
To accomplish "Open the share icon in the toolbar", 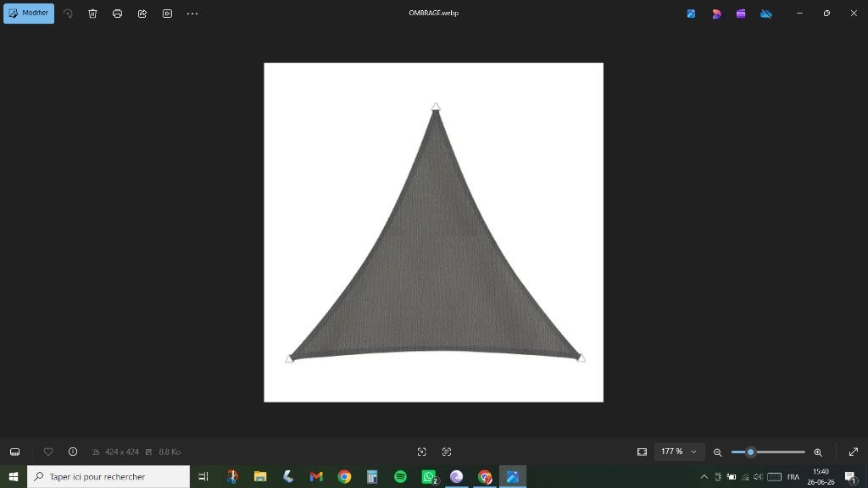I will [x=142, y=14].
